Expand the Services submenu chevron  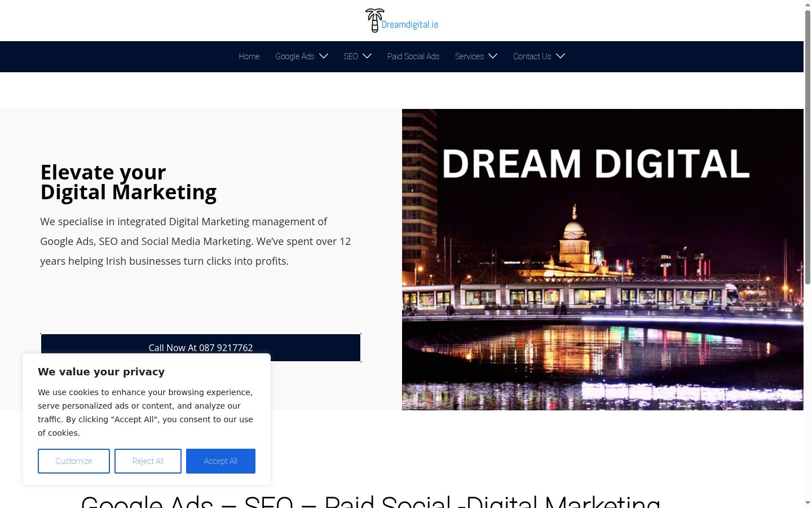(493, 56)
